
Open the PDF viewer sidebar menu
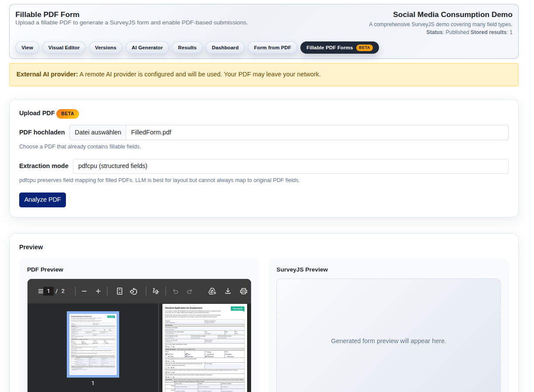(40, 291)
